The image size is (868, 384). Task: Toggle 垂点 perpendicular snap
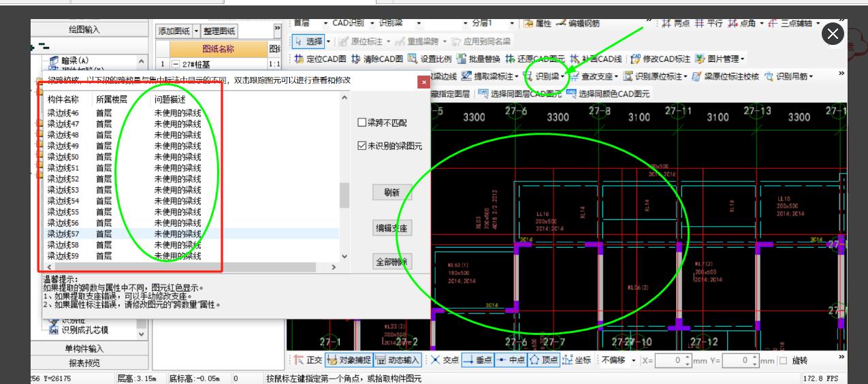coord(478,359)
